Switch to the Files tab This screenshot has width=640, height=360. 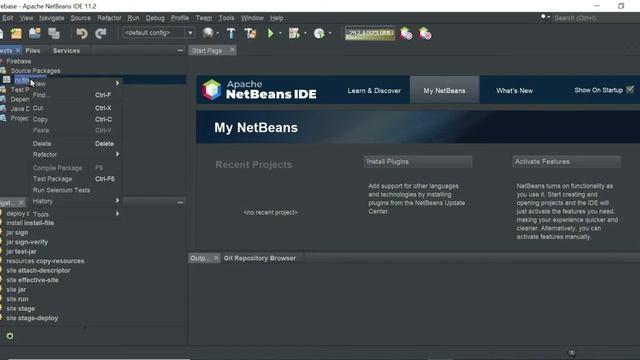point(33,51)
